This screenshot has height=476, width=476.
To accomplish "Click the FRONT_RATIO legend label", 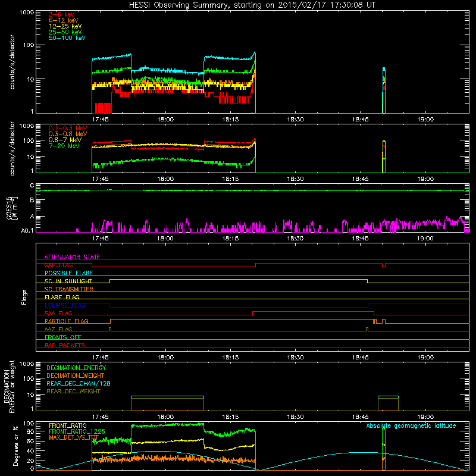I will [x=68, y=425].
